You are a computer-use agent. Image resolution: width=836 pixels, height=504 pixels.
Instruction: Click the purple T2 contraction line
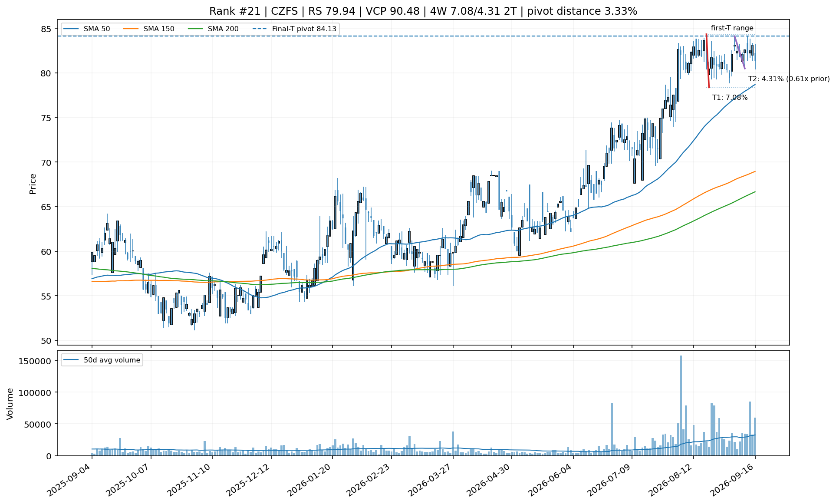pos(739,52)
